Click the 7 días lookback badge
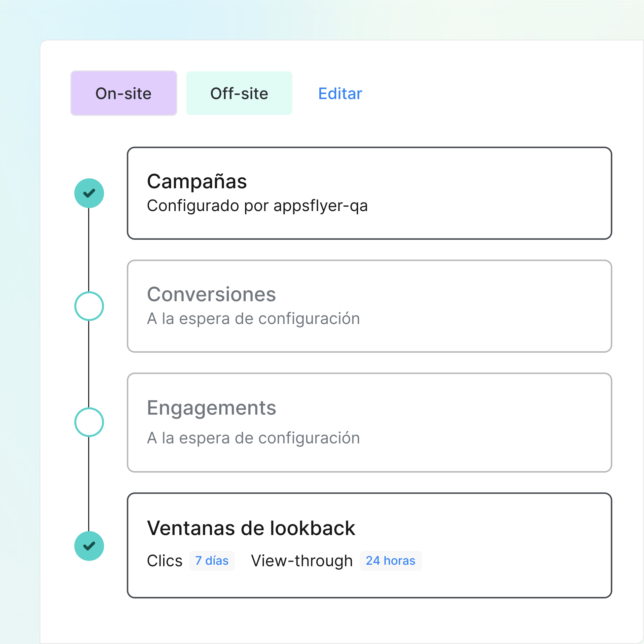Viewport: 644px width, 644px height. coord(212,561)
